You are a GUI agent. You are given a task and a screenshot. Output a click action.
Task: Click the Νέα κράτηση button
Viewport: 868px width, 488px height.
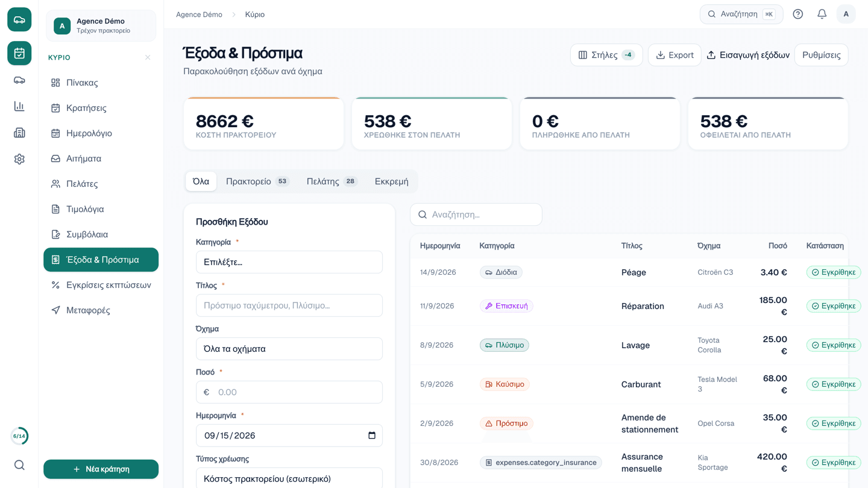[x=101, y=469]
